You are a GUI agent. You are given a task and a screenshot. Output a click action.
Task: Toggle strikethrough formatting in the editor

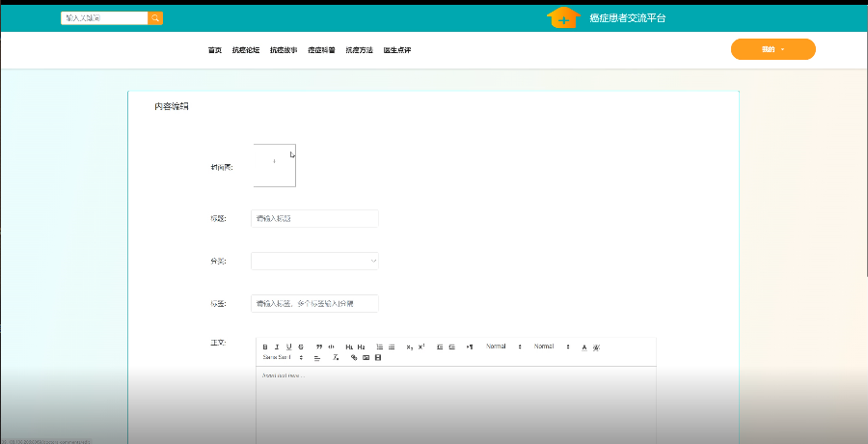pos(301,347)
